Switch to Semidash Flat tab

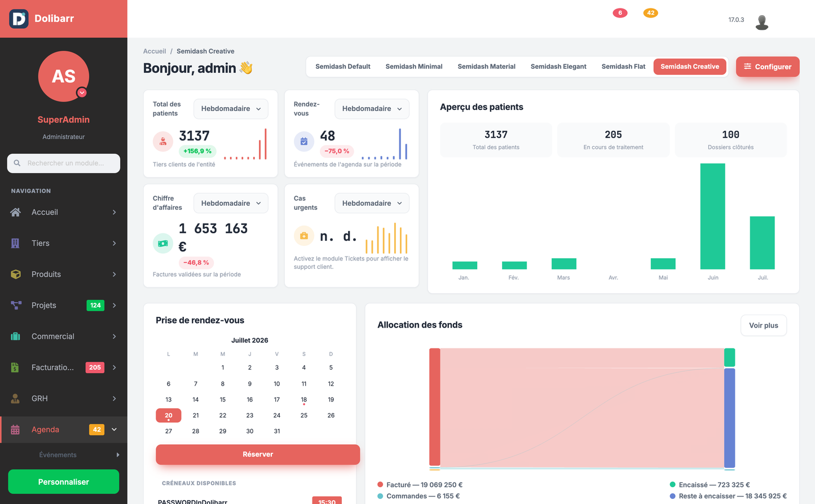click(623, 67)
